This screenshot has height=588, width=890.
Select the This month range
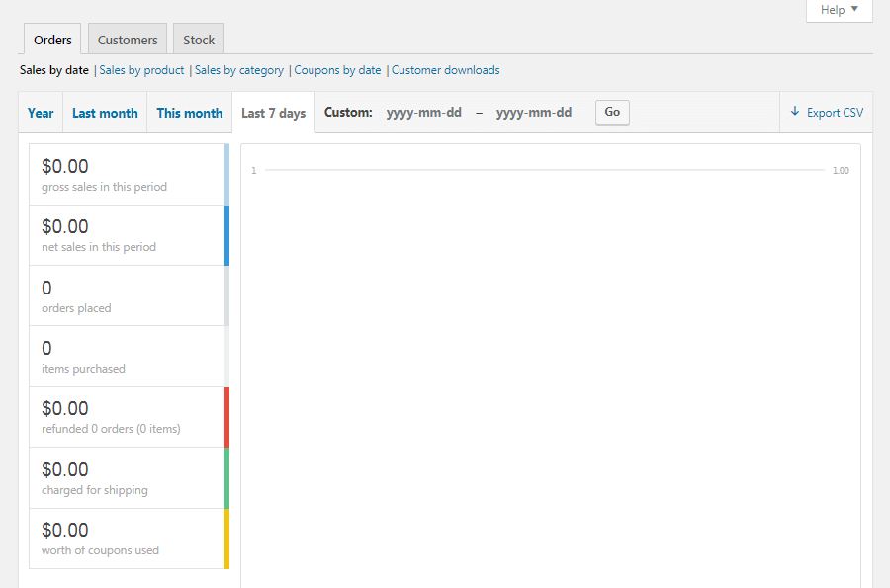tap(189, 112)
